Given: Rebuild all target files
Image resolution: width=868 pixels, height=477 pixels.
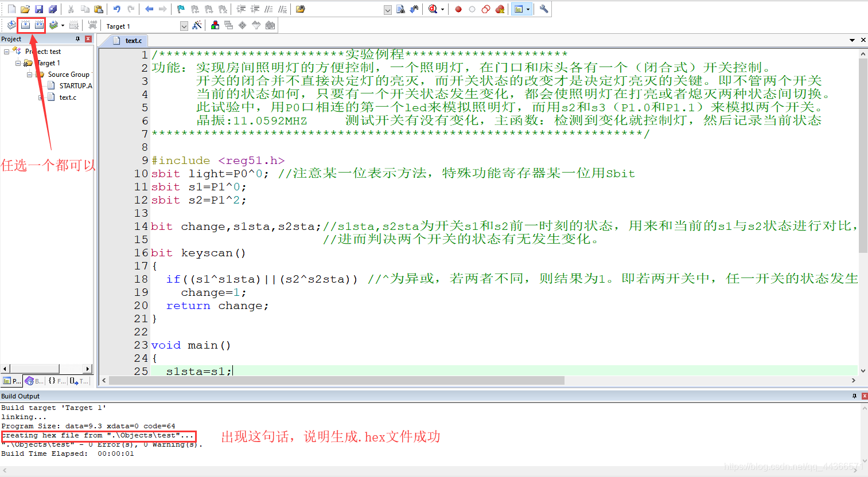Looking at the screenshot, I should tap(39, 25).
